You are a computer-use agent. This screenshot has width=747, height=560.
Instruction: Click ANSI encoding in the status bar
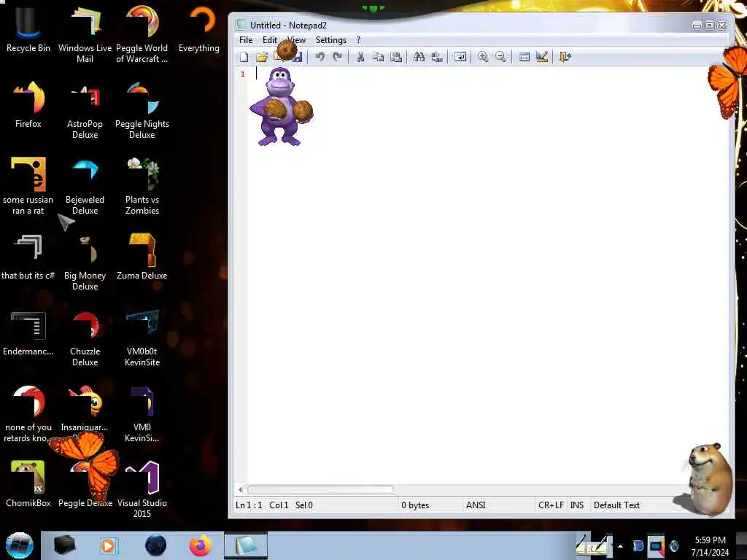click(x=476, y=505)
